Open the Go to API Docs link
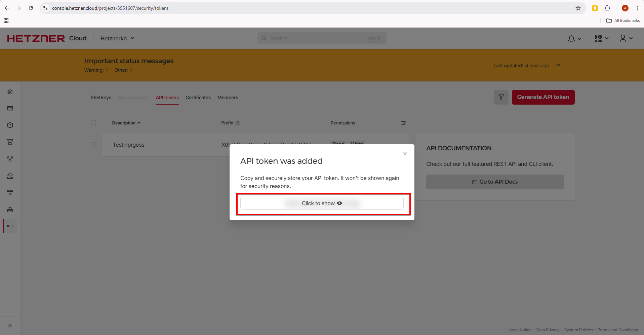The height and width of the screenshot is (335, 644). point(495,182)
